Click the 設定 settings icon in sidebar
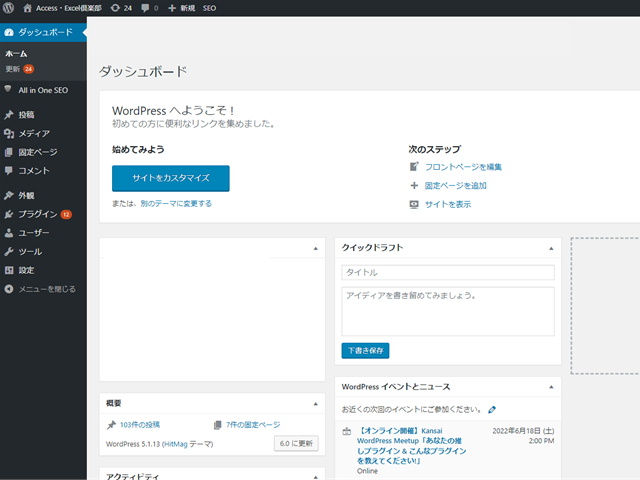Image resolution: width=640 pixels, height=480 pixels. [x=9, y=270]
